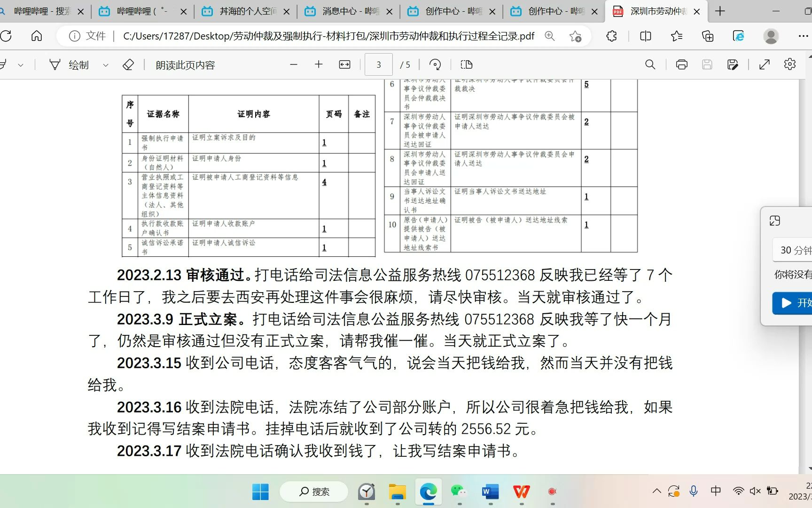
Task: Open PDF viewer settings gear
Action: 790,64
